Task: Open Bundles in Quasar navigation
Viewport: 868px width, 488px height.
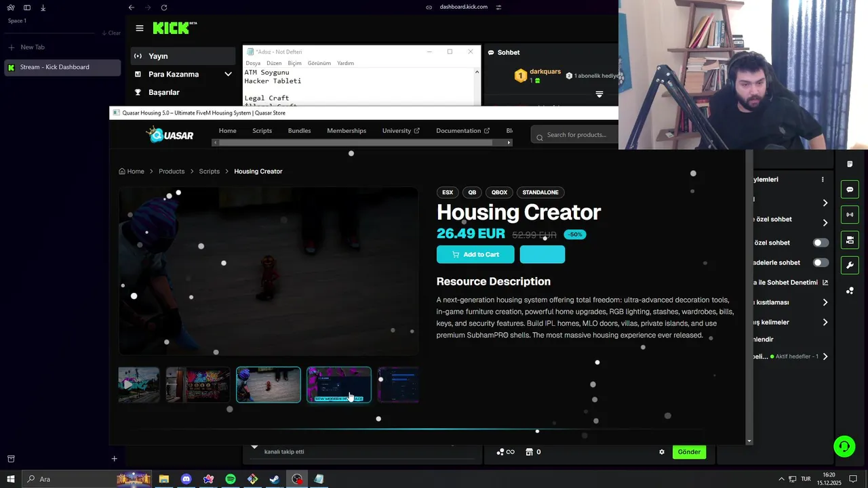Action: pyautogui.click(x=299, y=131)
